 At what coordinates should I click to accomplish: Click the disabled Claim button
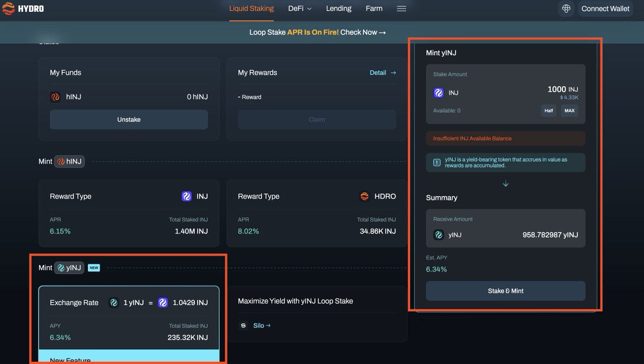tap(317, 120)
